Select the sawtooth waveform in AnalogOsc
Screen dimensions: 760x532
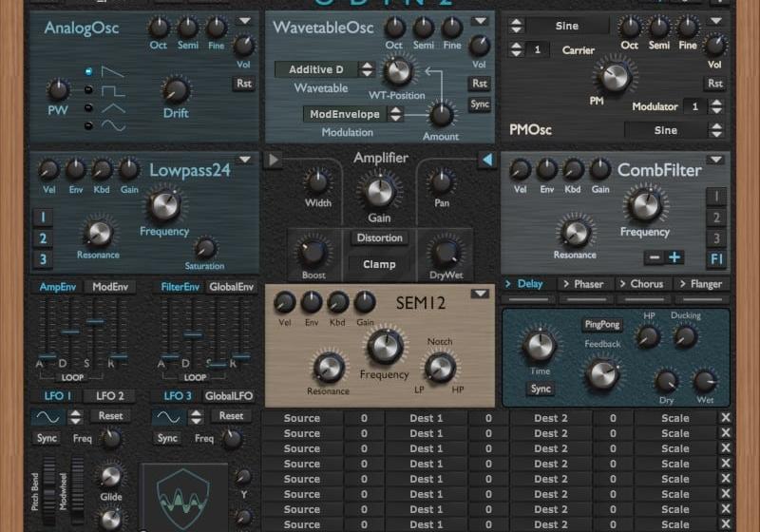coord(89,71)
